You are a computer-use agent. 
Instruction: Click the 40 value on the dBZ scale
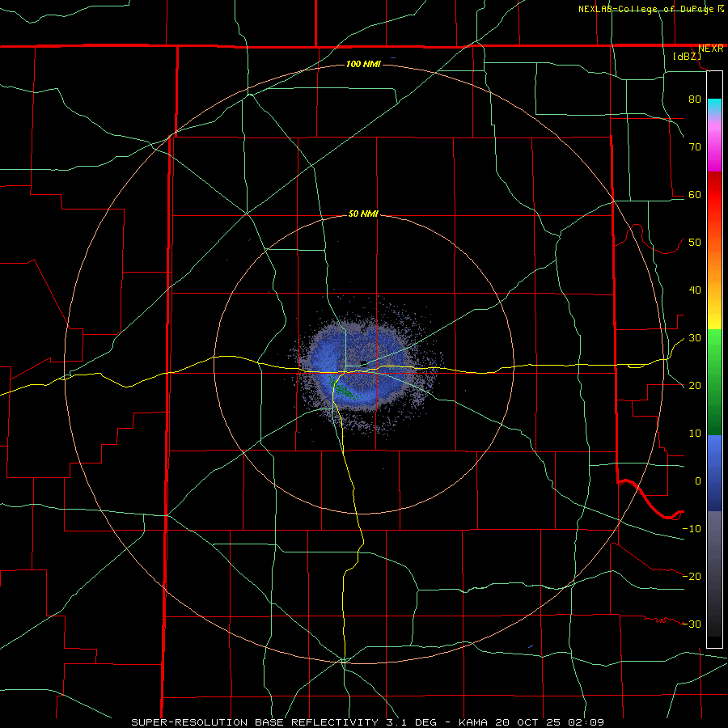coord(695,290)
